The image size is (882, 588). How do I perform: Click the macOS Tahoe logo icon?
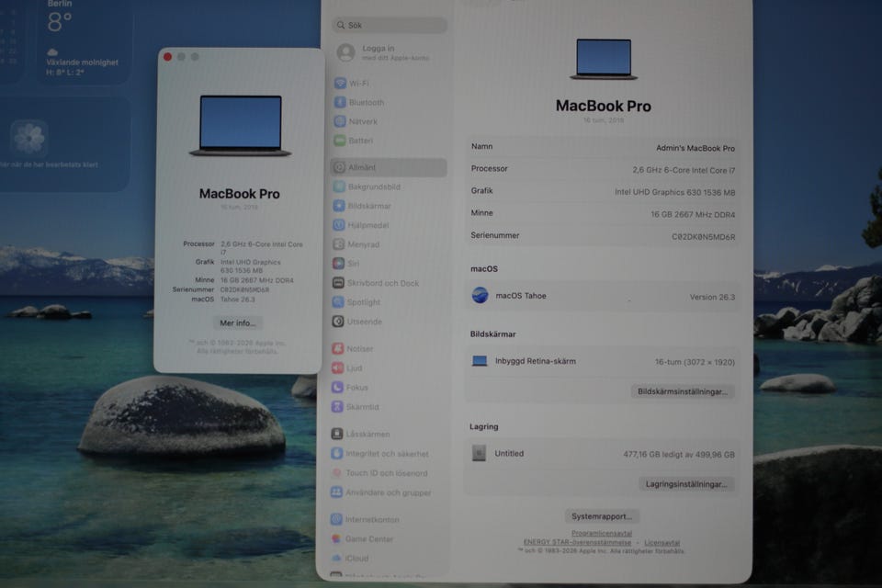(480, 295)
